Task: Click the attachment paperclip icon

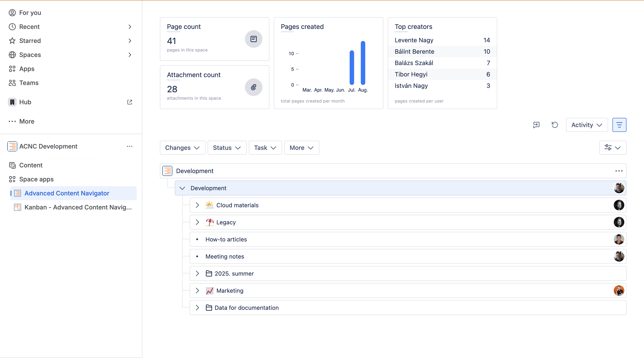Action: click(x=253, y=87)
